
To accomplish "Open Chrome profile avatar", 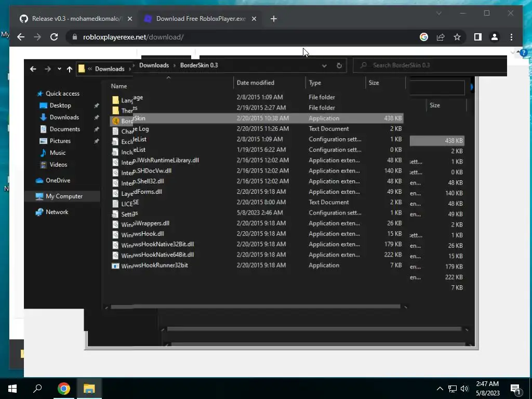I will coord(495,37).
